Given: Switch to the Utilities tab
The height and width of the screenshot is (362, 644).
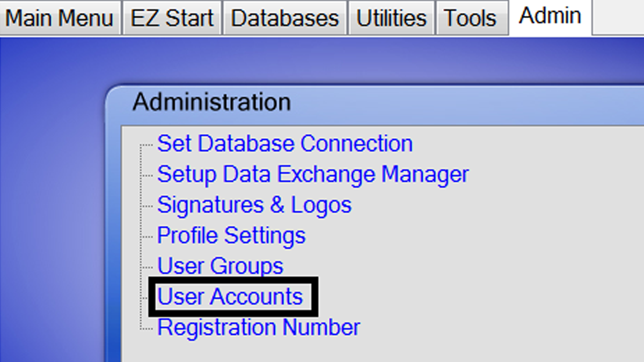Looking at the screenshot, I should [391, 17].
